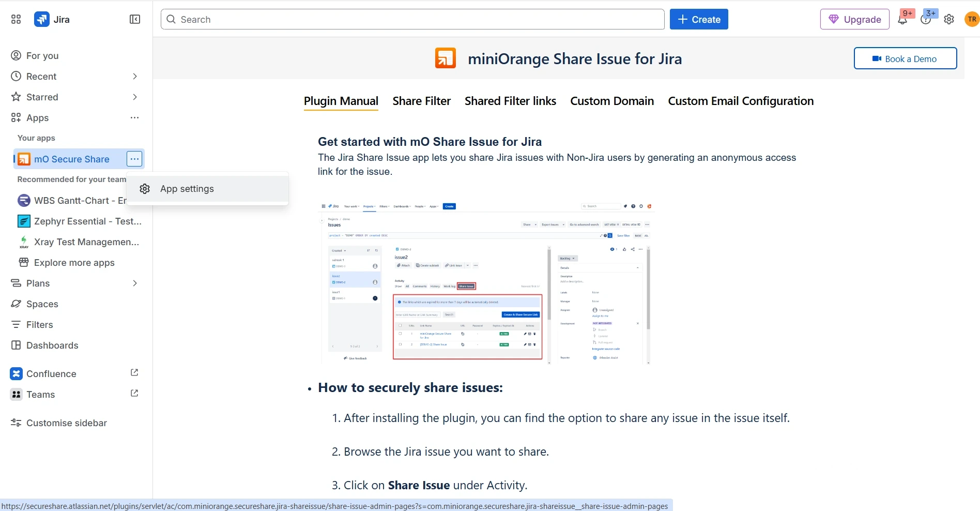Click 'How to securely share issues:' heading
980x511 pixels.
pos(410,387)
